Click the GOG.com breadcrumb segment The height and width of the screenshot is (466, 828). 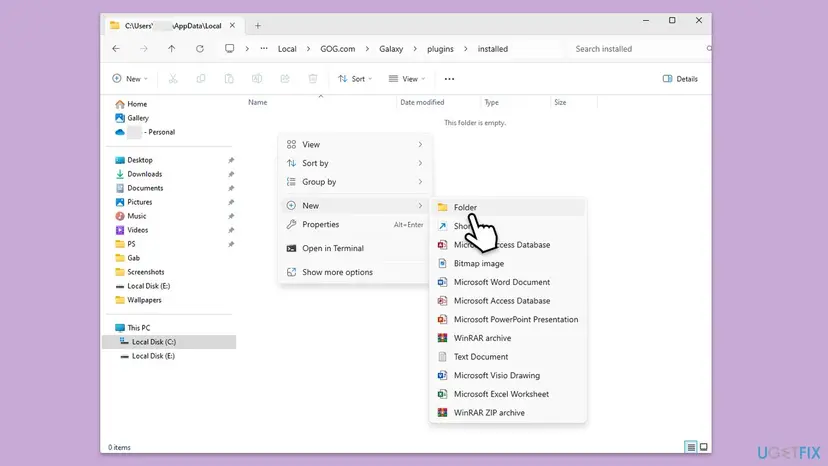pyautogui.click(x=337, y=49)
